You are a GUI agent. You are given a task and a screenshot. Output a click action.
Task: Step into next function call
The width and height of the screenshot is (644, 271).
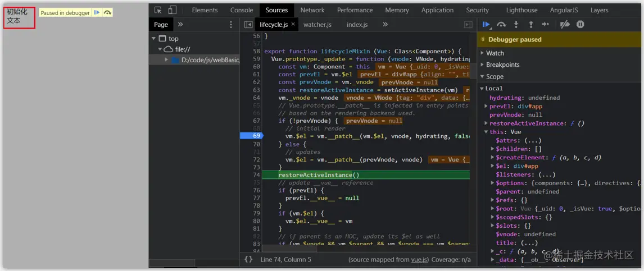tap(516, 24)
